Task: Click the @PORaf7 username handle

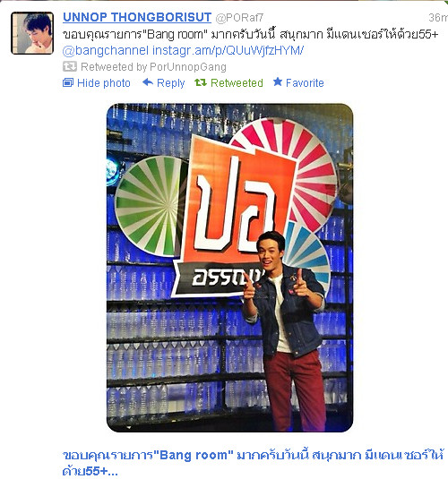Action: pos(239,18)
